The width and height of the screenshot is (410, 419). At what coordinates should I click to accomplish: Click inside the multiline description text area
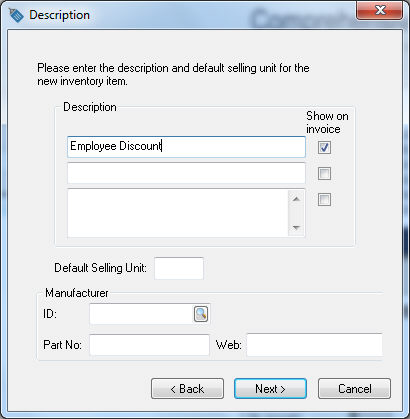click(x=178, y=213)
